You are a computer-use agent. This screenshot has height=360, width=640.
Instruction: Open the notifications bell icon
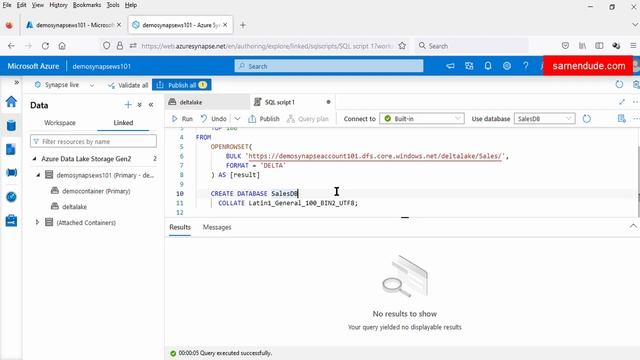pyautogui.click(x=488, y=66)
